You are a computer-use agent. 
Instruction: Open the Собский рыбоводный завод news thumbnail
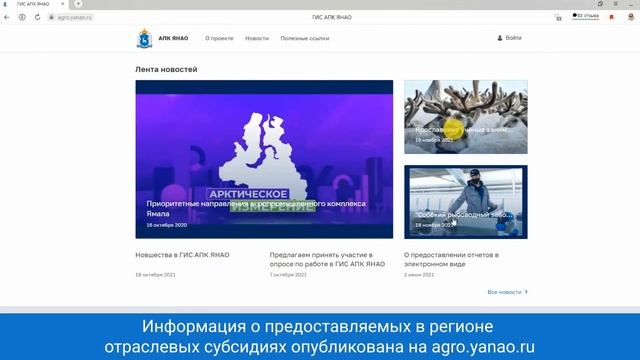[466, 202]
